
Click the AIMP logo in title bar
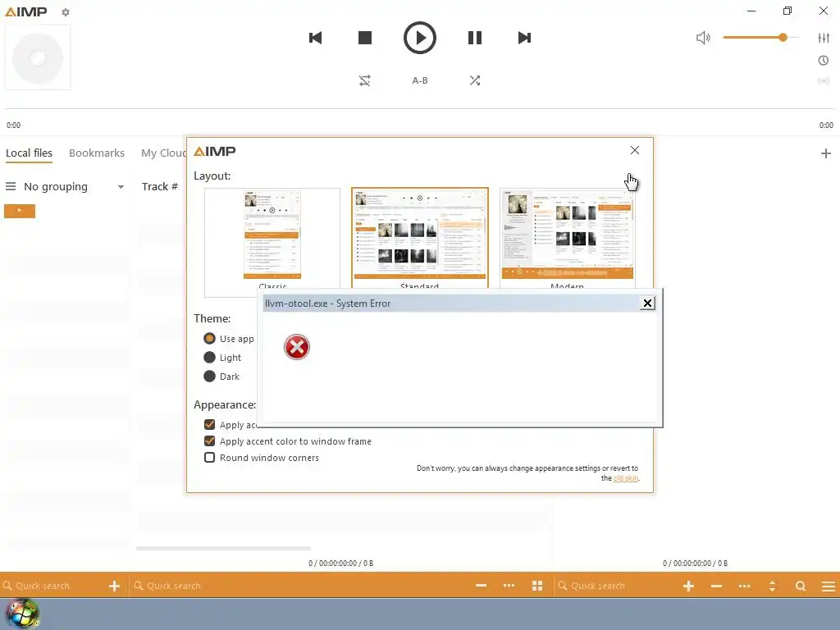click(25, 11)
